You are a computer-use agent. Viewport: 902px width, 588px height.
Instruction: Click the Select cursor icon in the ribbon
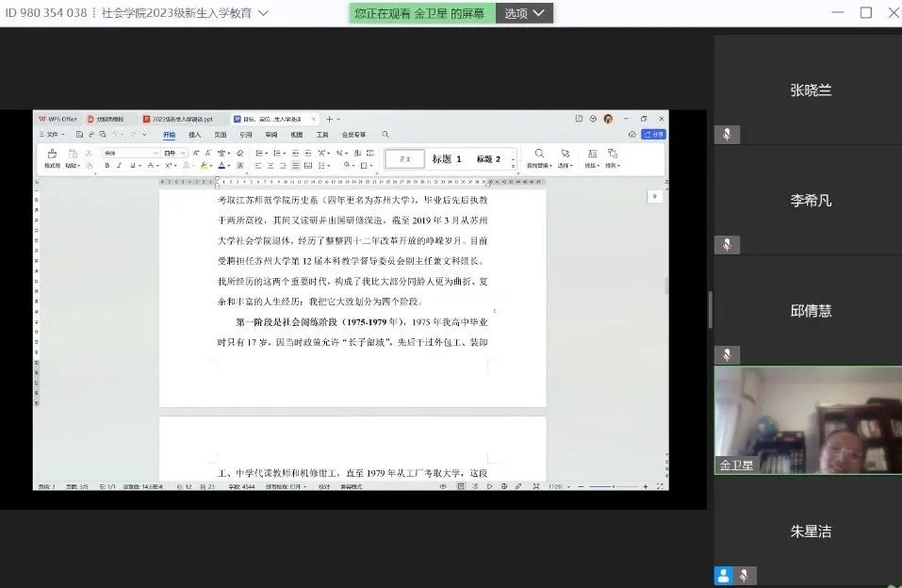point(565,153)
